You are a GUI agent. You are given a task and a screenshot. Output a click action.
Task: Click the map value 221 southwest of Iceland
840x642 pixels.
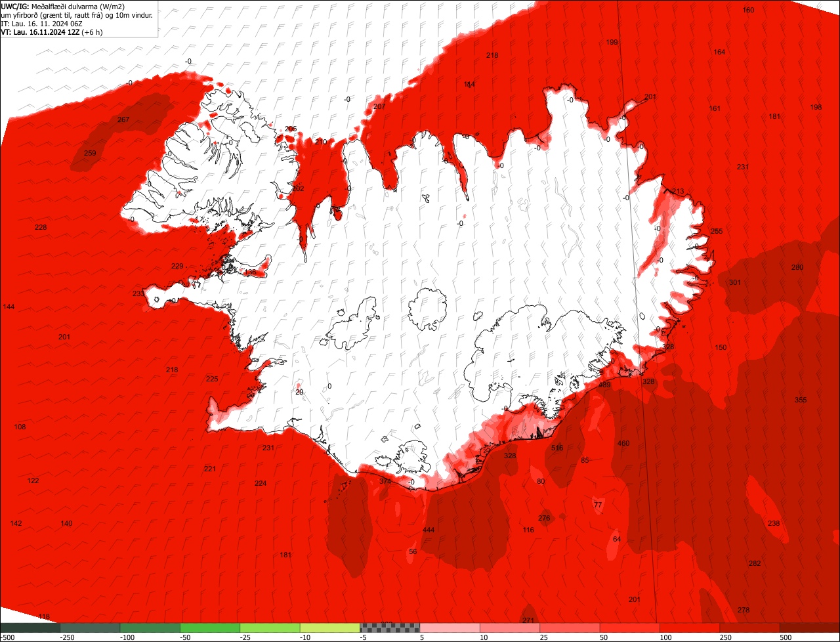(210, 469)
